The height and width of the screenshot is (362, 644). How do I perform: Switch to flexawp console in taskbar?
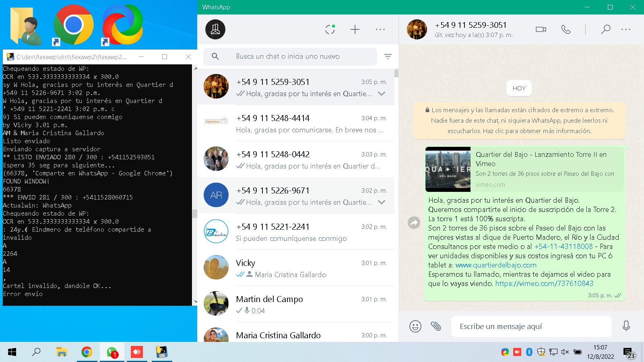(x=162, y=352)
